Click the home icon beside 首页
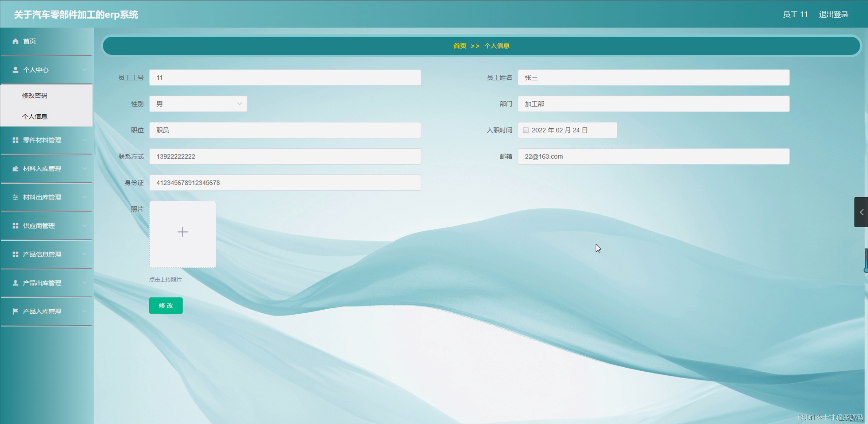 (x=15, y=41)
